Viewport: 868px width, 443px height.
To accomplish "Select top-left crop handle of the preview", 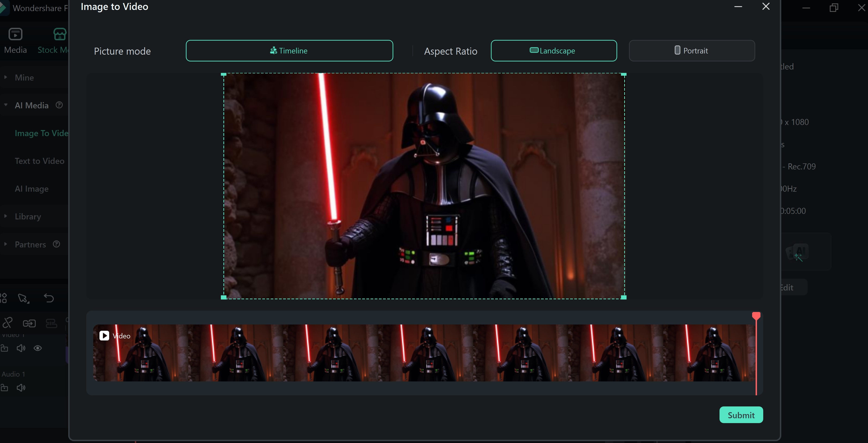I will pos(223,74).
